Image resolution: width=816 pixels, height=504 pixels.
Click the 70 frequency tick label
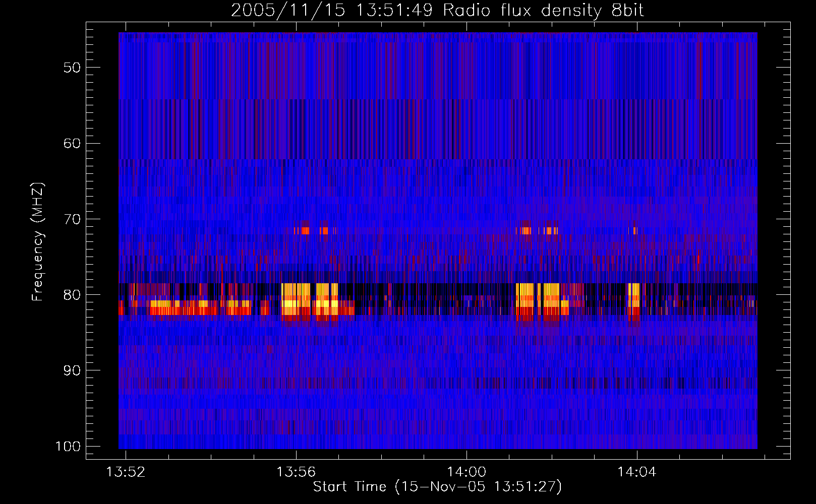72,219
